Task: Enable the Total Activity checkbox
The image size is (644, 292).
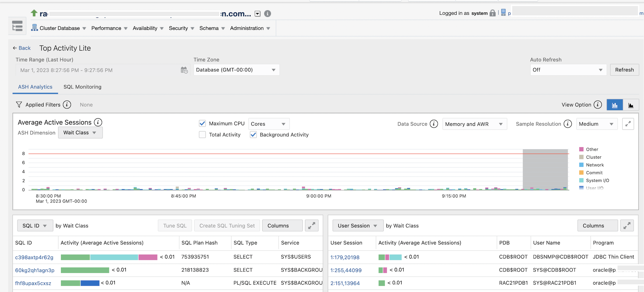Action: click(202, 135)
